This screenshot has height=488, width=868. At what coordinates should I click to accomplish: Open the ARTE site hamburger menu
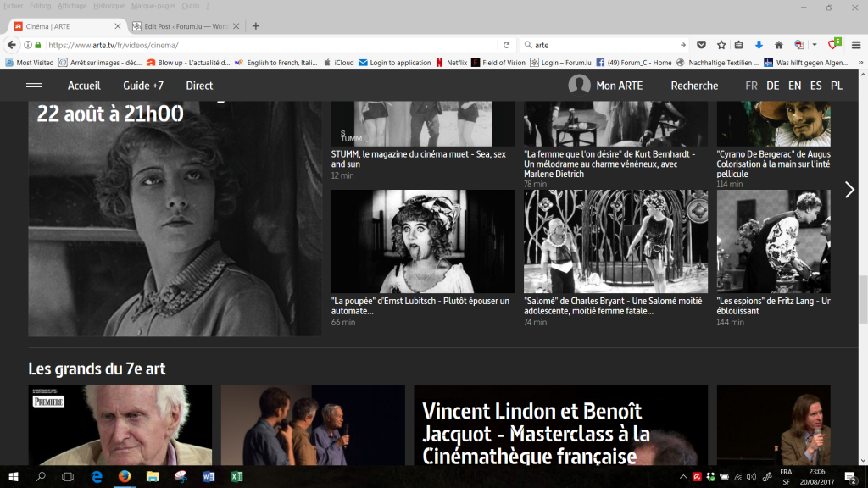(x=34, y=86)
